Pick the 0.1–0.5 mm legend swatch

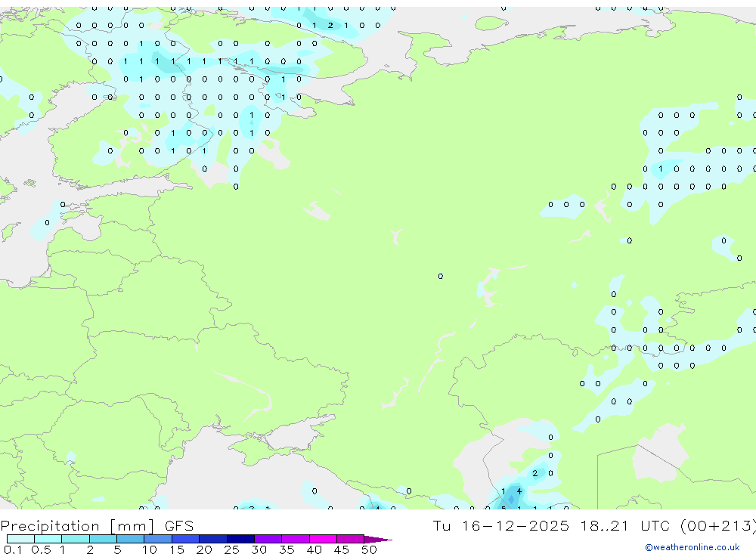click(x=20, y=539)
